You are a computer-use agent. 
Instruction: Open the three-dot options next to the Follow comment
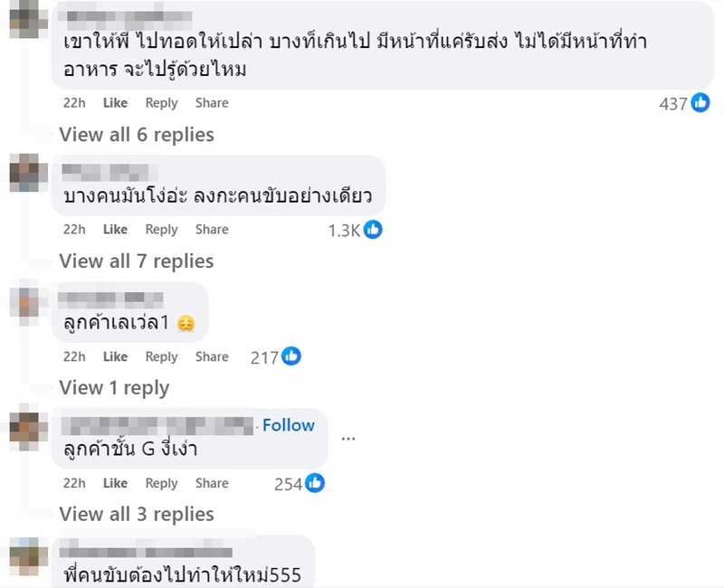click(349, 437)
